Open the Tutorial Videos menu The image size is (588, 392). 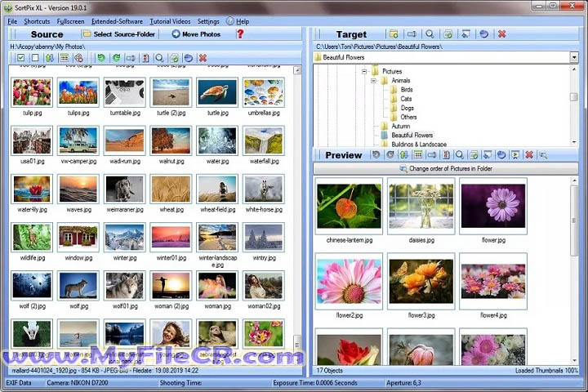170,21
